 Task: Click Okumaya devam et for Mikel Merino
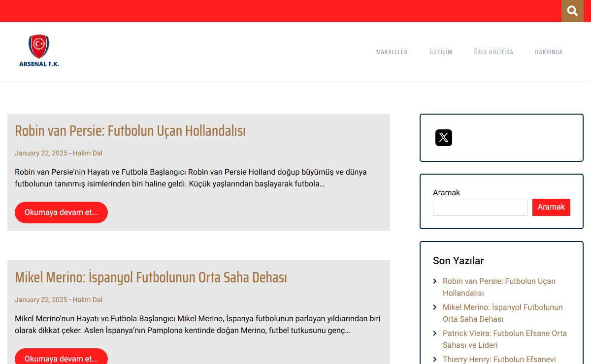click(x=61, y=357)
